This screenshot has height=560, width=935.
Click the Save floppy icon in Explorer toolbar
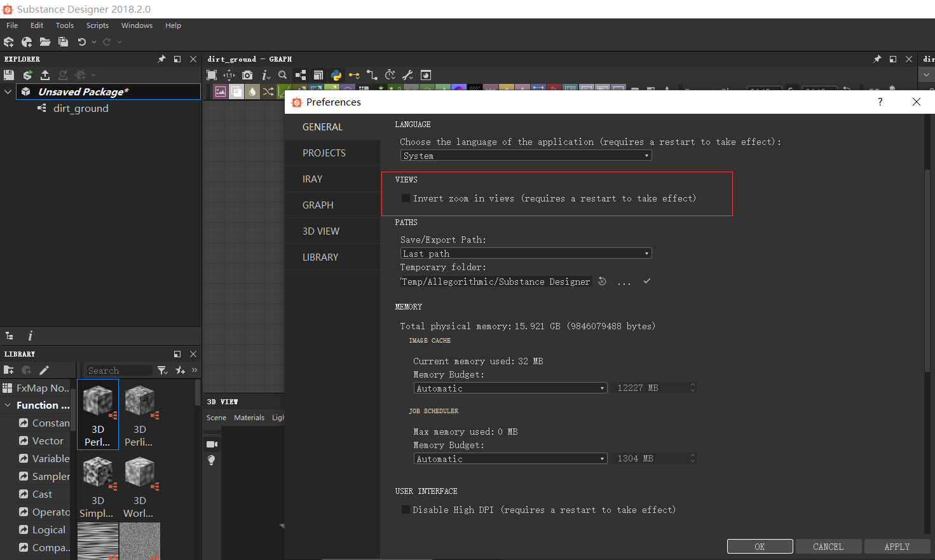[9, 74]
